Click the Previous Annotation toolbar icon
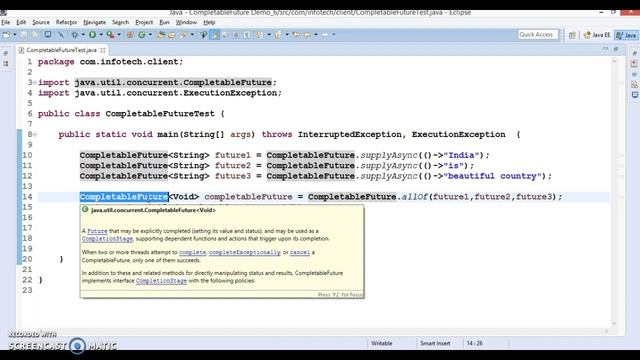The height and width of the screenshot is (360, 640). pos(278,35)
